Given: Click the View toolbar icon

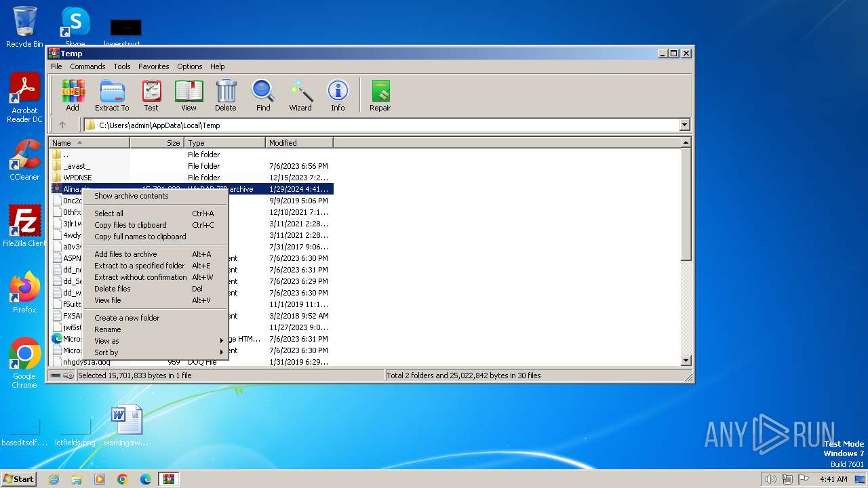Looking at the screenshot, I should click(189, 96).
